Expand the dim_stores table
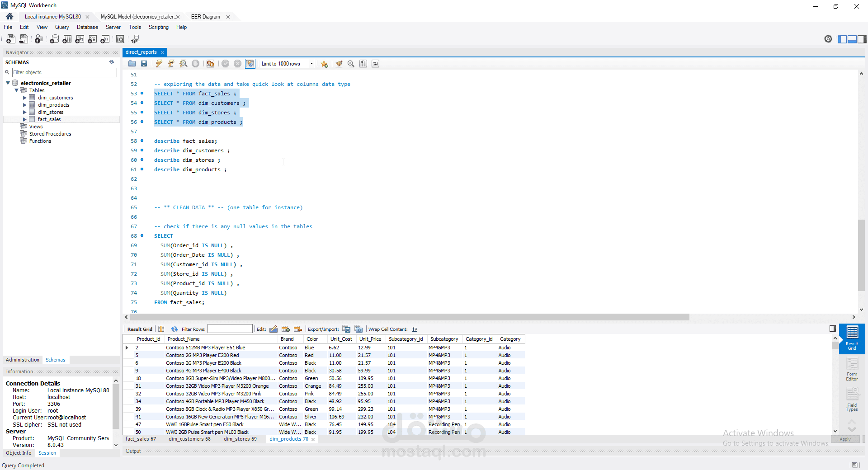Viewport: 868px width, 470px height. coord(25,112)
